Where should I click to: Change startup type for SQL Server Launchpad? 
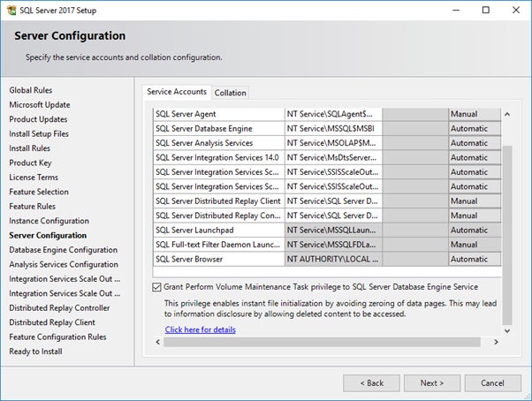[475, 231]
